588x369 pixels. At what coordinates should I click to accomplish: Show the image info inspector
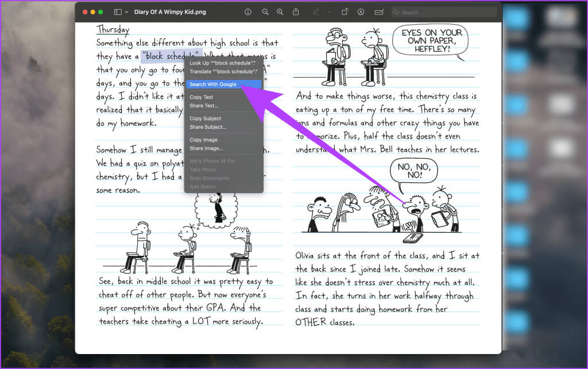click(x=248, y=12)
